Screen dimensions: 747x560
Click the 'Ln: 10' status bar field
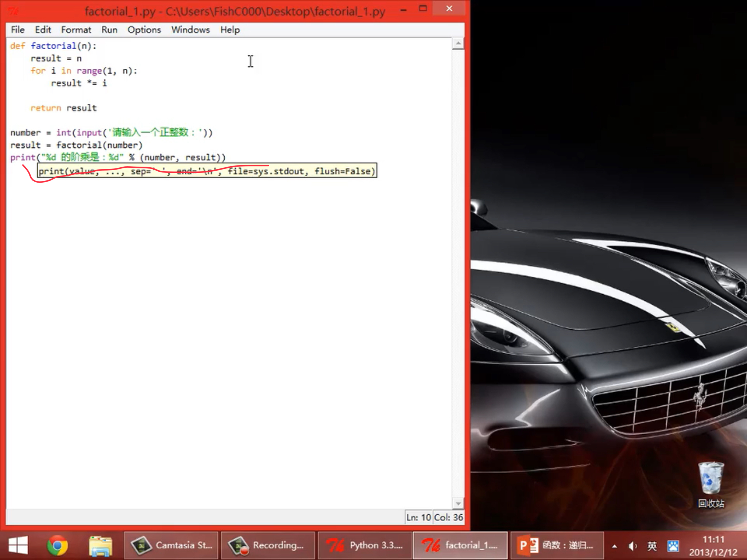point(419,517)
